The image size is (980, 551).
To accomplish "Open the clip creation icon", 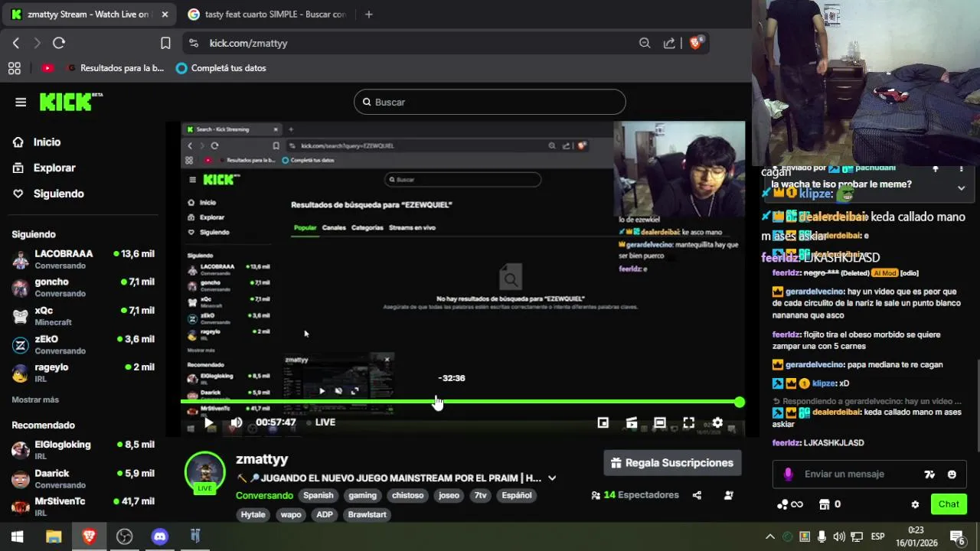I will coord(632,422).
